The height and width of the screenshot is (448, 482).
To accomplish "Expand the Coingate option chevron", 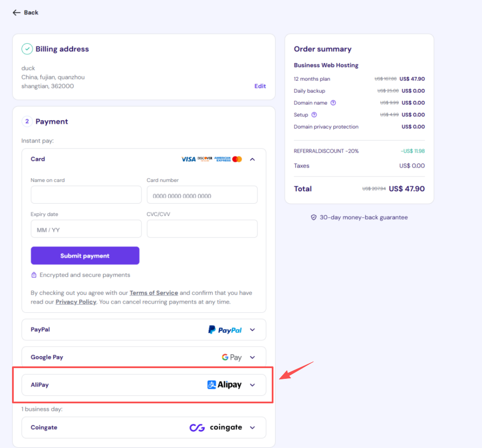I will (x=252, y=427).
